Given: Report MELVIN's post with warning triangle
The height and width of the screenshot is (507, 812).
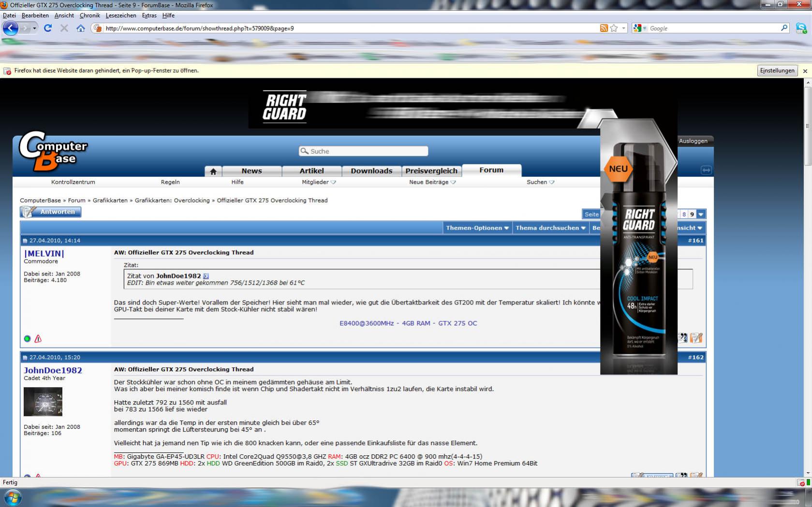Looking at the screenshot, I should click(38, 339).
